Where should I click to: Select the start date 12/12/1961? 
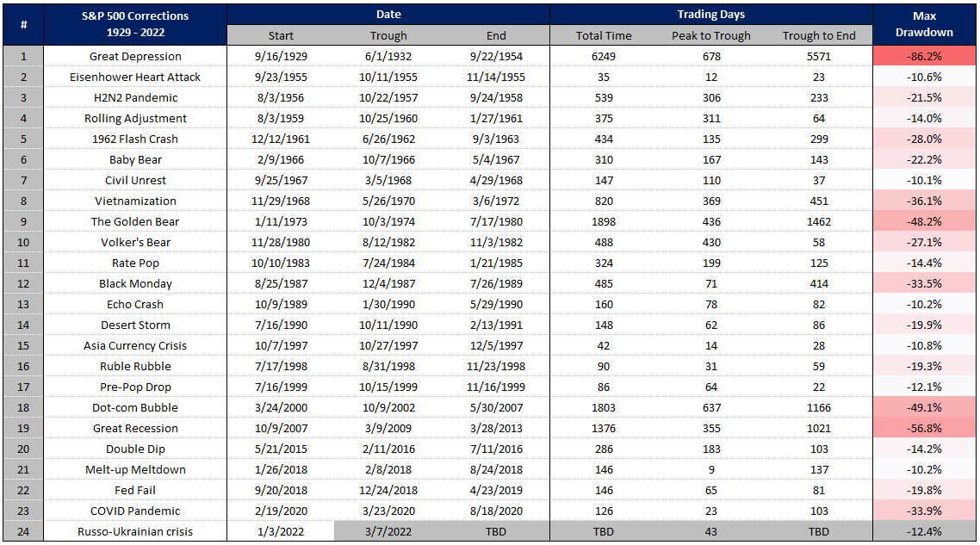coord(281,139)
